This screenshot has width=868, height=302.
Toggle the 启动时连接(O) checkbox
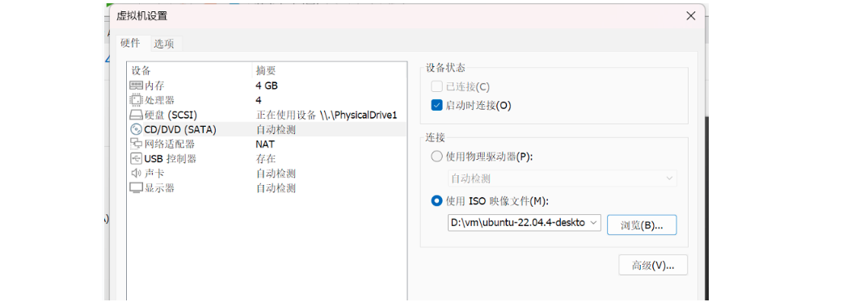pos(436,106)
